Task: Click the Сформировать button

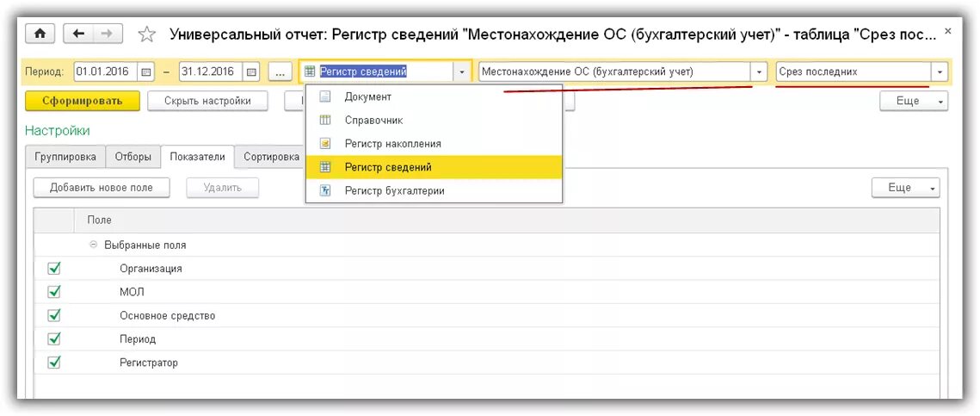Action: (83, 101)
